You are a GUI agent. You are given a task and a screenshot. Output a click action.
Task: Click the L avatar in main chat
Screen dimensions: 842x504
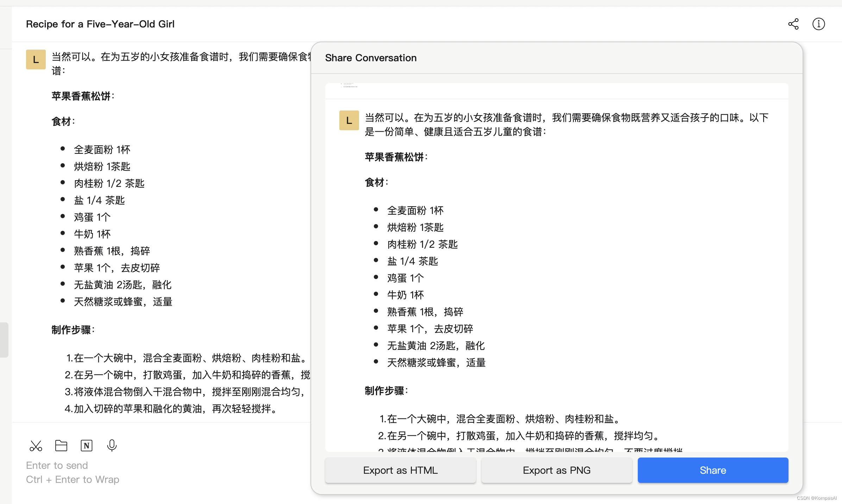[36, 59]
